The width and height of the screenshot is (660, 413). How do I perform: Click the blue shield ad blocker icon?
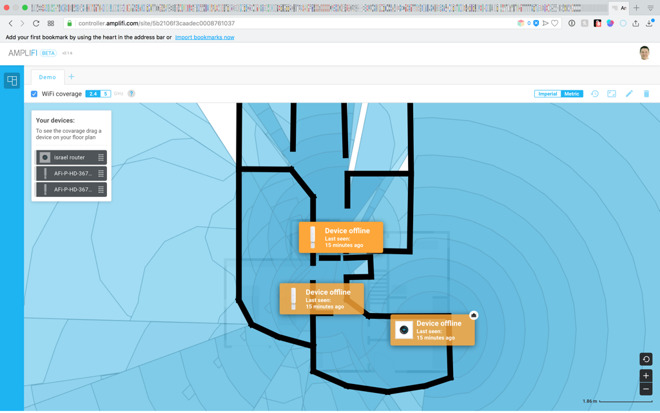pyautogui.click(x=536, y=24)
